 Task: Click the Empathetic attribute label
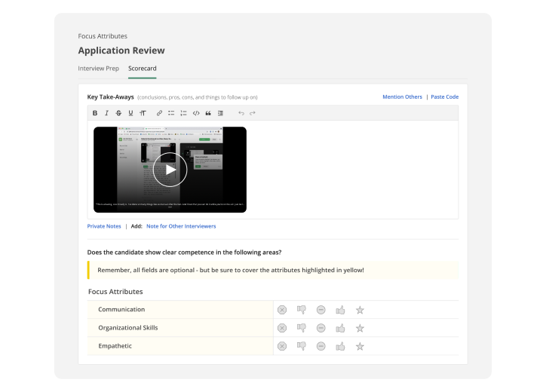click(115, 346)
